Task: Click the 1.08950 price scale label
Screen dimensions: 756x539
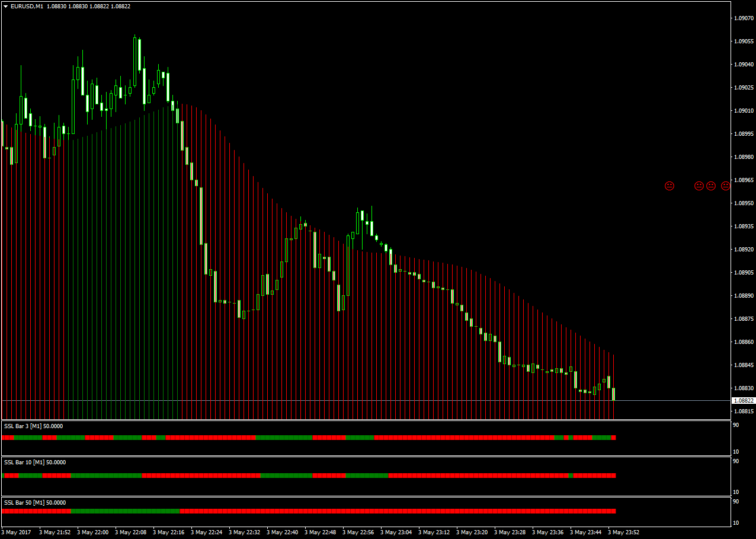Action: (x=744, y=203)
